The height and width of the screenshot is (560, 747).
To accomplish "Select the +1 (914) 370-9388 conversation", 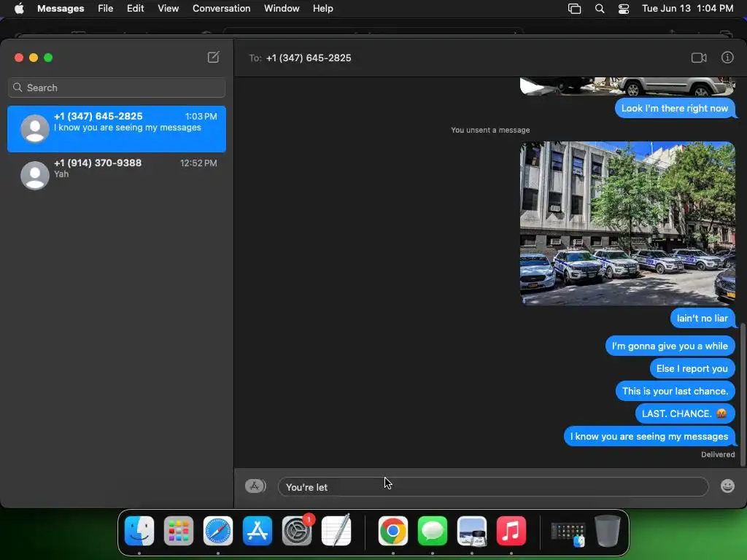I will coord(117,175).
